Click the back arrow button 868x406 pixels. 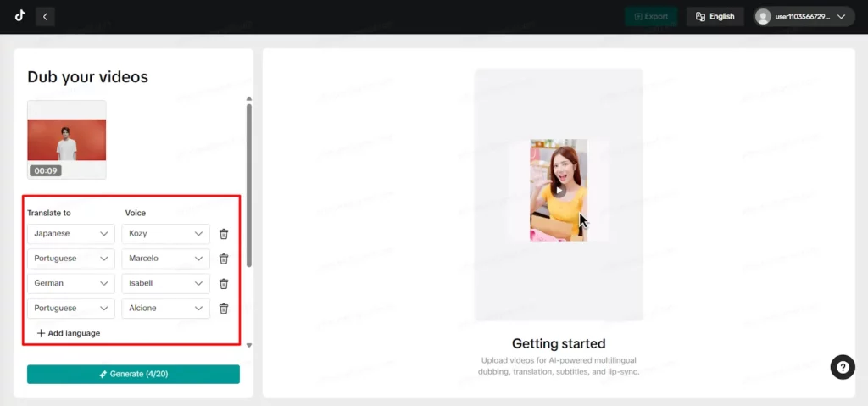pyautogui.click(x=45, y=16)
